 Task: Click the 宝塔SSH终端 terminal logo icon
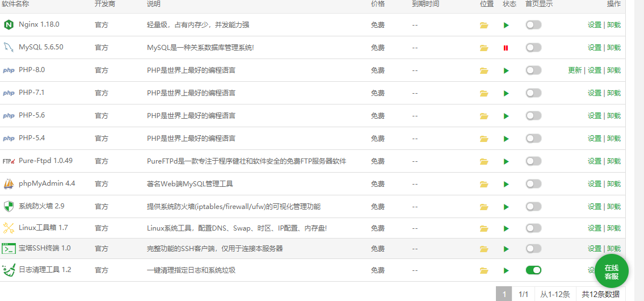9,249
